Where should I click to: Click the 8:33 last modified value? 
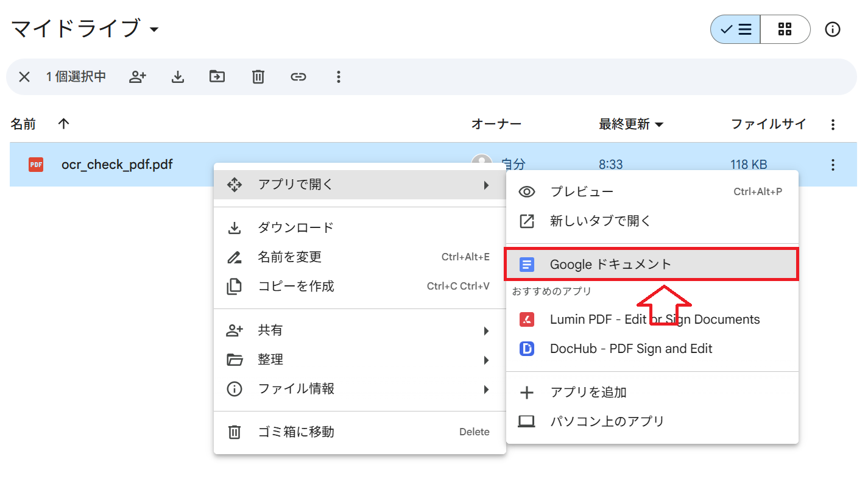[611, 165]
